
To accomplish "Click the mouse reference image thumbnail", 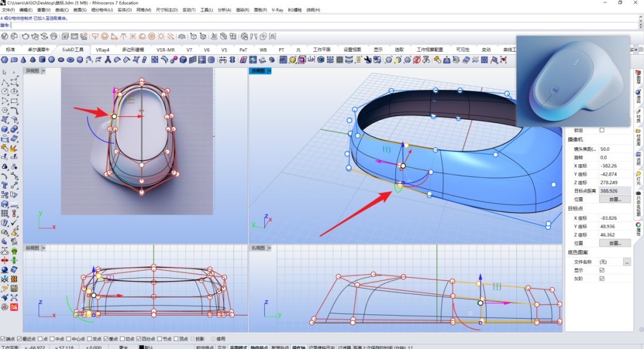I will [573, 81].
